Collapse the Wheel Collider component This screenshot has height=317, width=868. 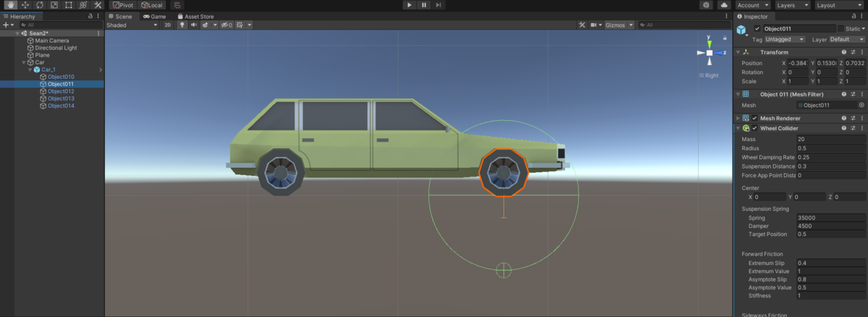pyautogui.click(x=738, y=128)
